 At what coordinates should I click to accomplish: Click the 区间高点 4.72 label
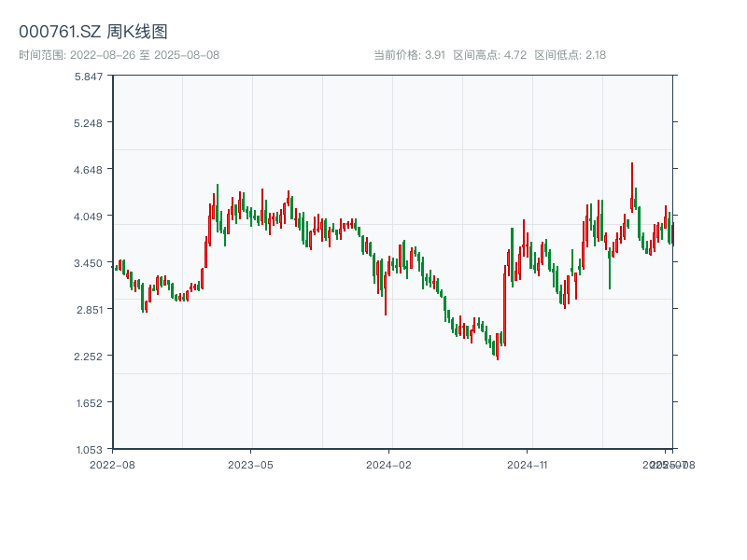[489, 55]
